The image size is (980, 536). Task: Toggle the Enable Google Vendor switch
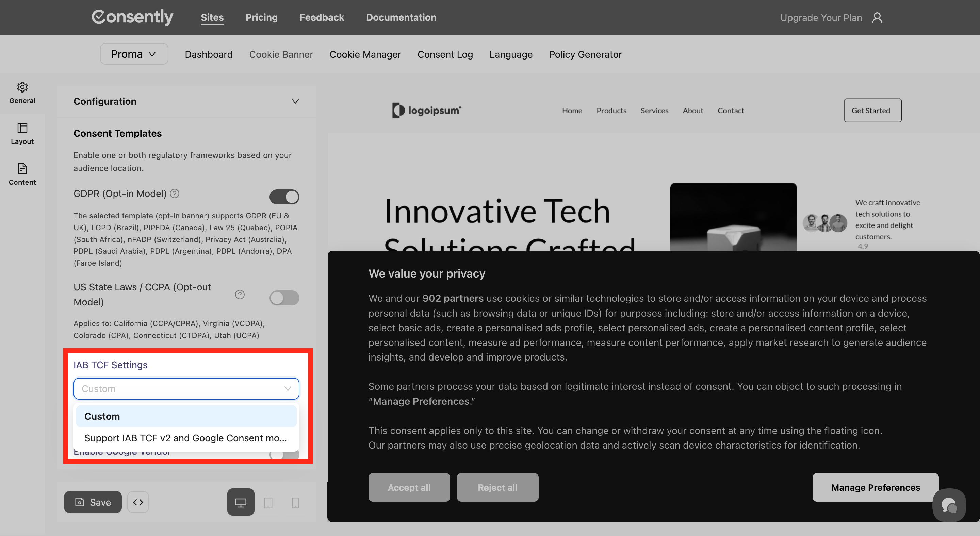[284, 455]
